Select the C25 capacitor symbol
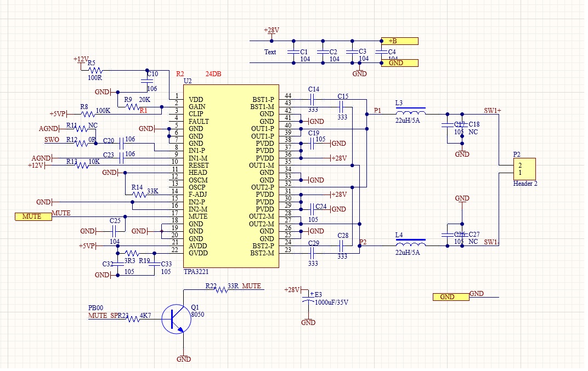 click(x=115, y=231)
